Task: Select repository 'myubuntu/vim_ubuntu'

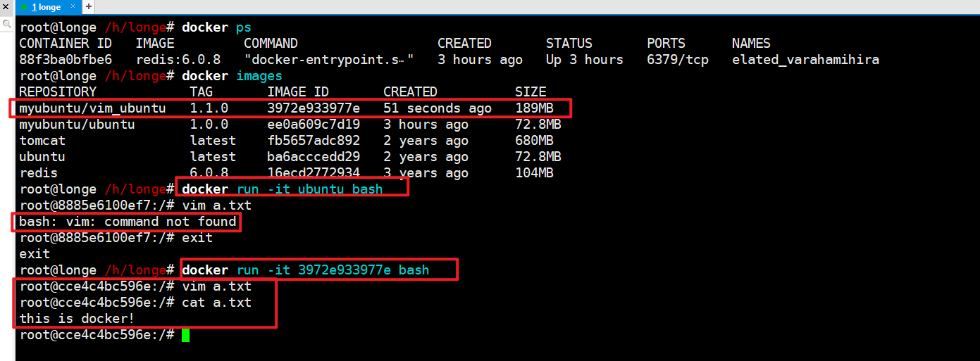Action: (92, 108)
